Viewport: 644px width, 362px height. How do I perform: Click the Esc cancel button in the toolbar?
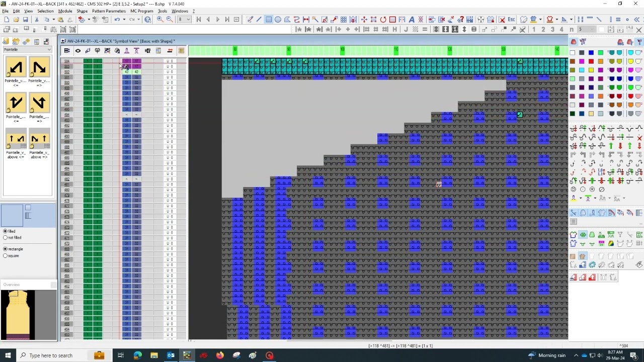511,20
